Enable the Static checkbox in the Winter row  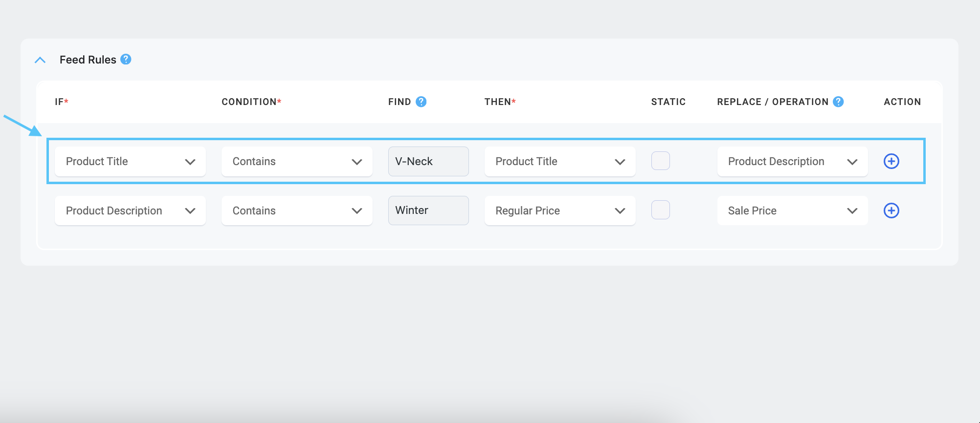click(661, 210)
